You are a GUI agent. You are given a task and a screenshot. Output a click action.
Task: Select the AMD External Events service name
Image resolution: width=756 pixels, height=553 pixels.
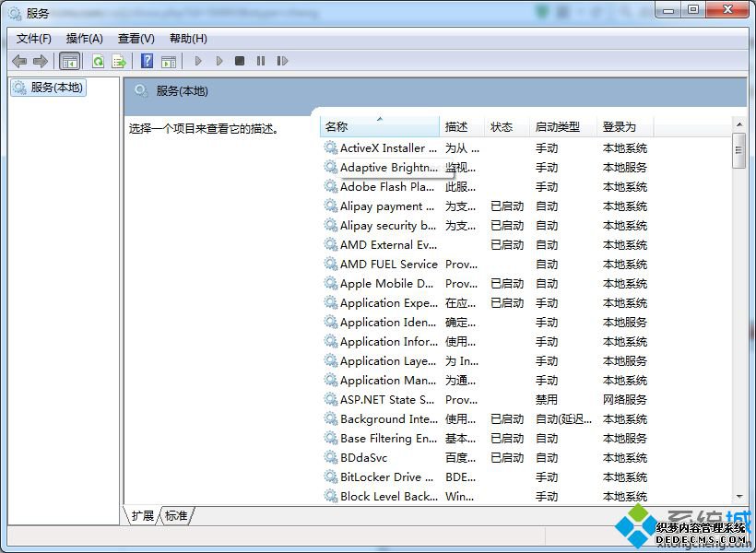tap(389, 245)
